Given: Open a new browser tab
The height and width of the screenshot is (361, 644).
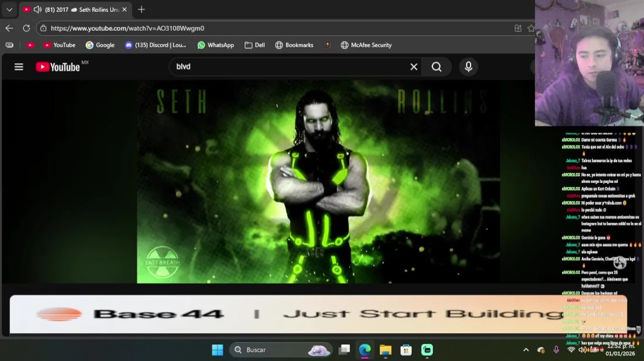Looking at the screenshot, I should tap(141, 10).
